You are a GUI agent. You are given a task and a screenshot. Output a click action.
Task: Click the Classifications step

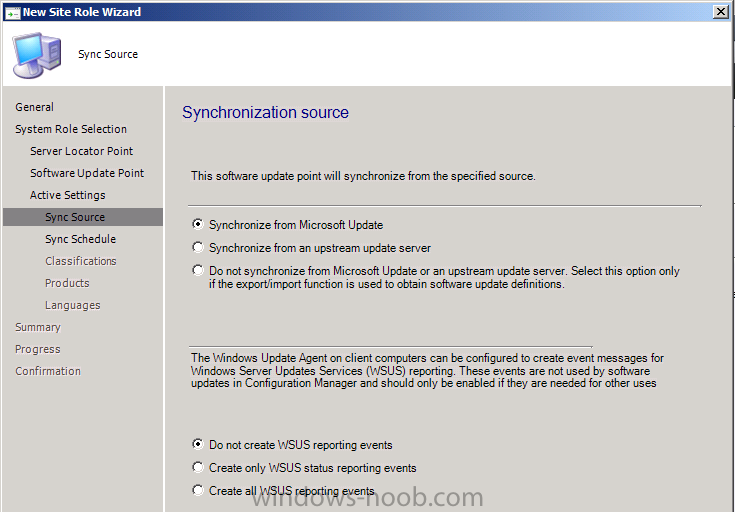coord(81,261)
